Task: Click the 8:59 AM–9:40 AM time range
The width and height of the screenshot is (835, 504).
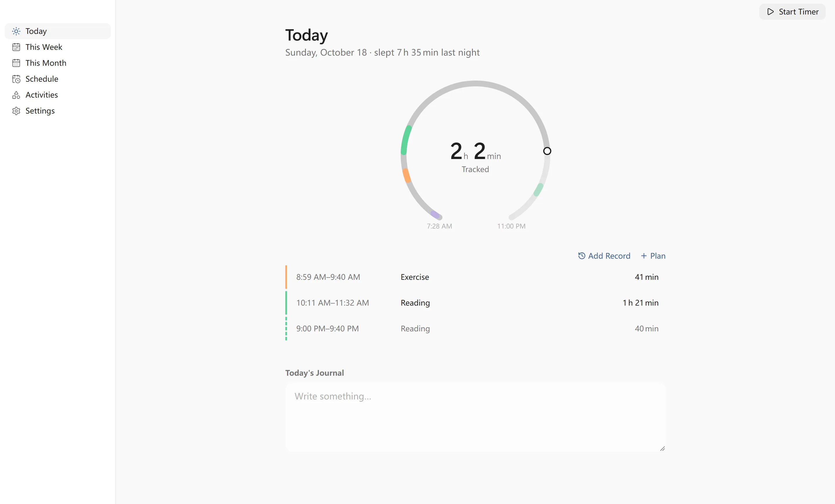Action: (x=328, y=277)
